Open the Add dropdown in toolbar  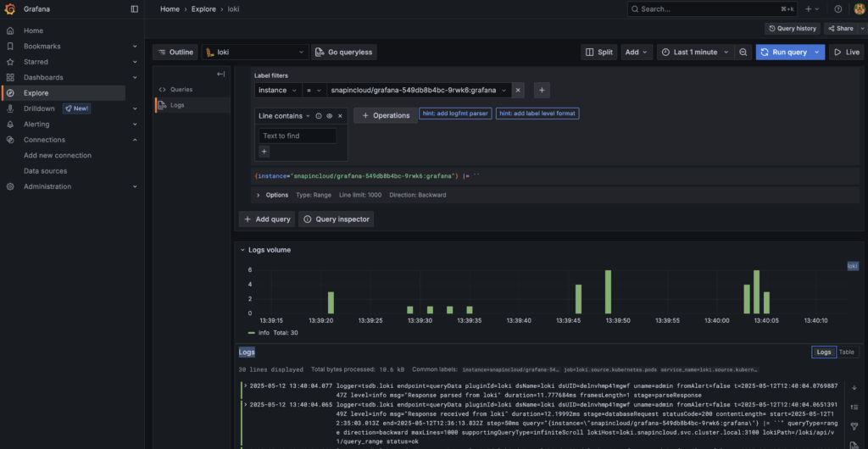click(x=637, y=52)
